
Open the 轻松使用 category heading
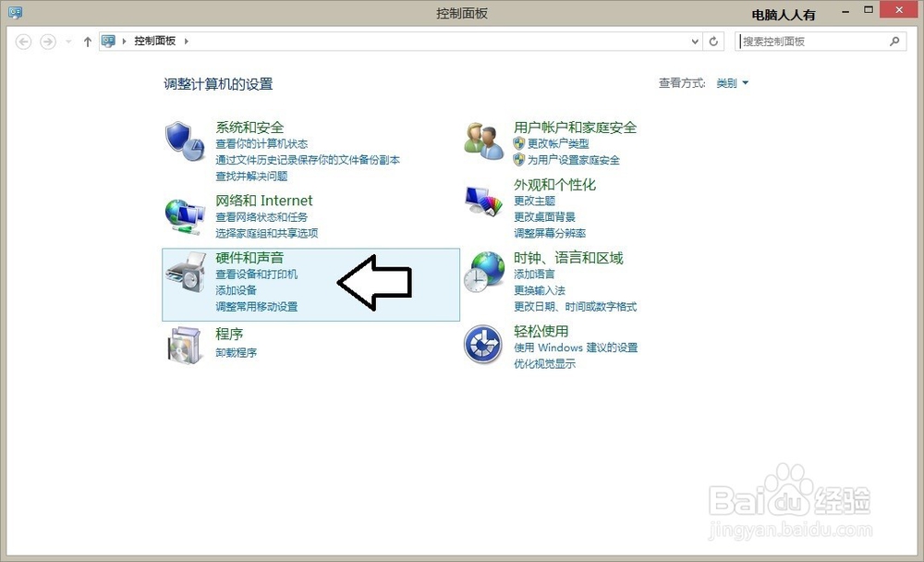point(541,331)
